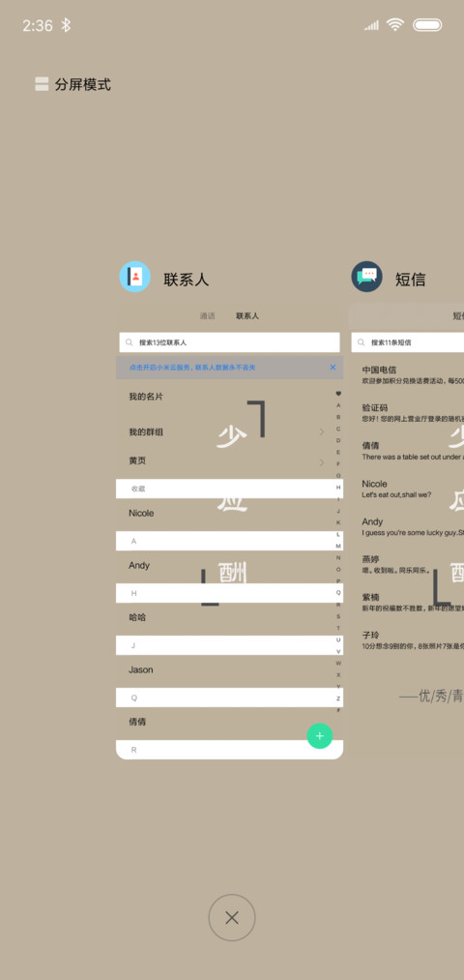Viewport: 464px width, 980px height.
Task: Open 我的群组 row
Action: pyautogui.click(x=229, y=431)
